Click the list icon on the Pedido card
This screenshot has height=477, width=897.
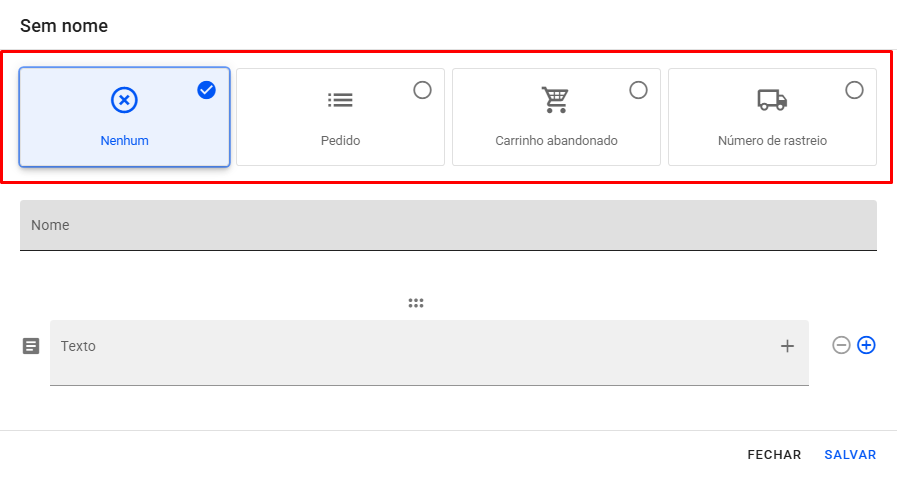340,100
